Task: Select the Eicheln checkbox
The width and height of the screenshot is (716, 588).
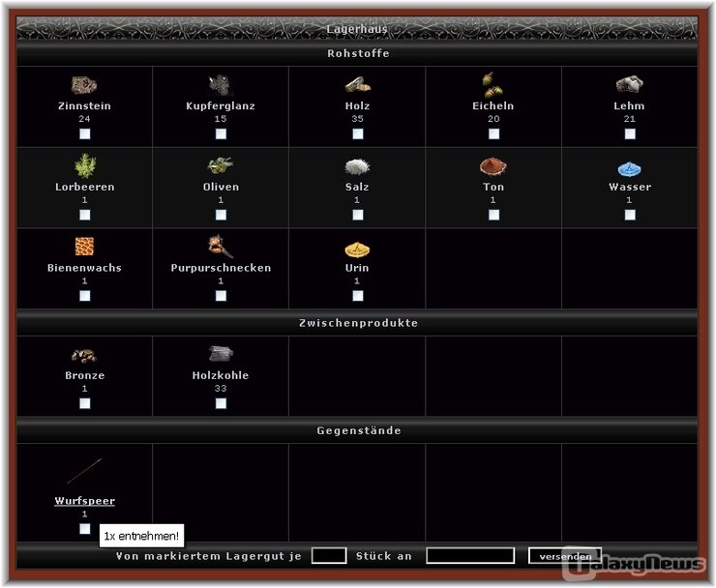Action: [x=494, y=133]
